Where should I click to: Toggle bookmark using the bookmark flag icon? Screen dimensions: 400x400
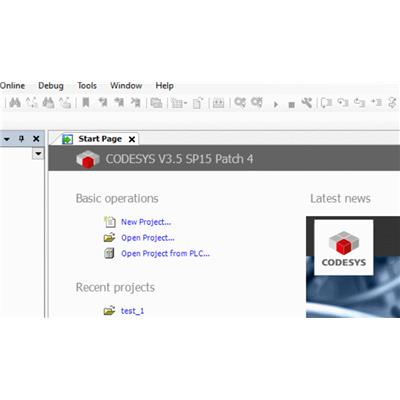coord(86,103)
